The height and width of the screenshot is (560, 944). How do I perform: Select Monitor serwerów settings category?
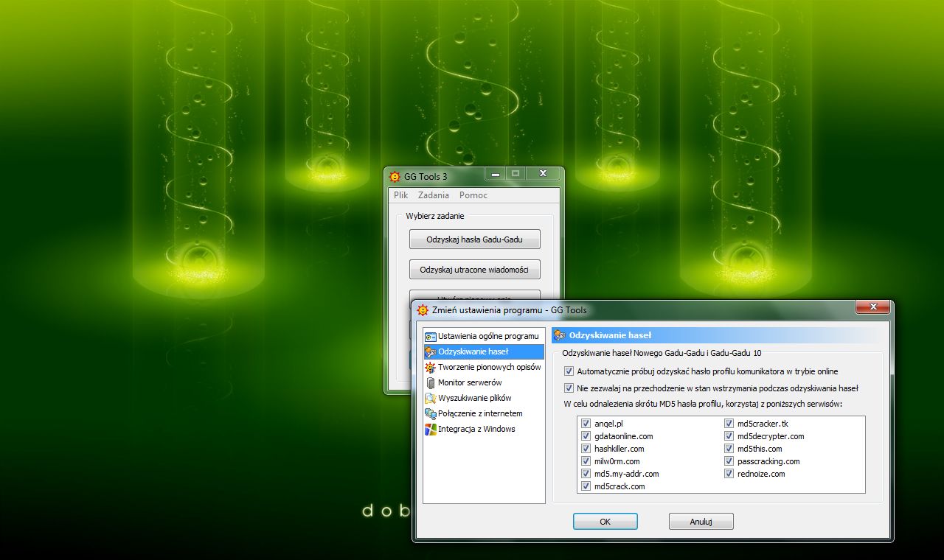tap(484, 382)
